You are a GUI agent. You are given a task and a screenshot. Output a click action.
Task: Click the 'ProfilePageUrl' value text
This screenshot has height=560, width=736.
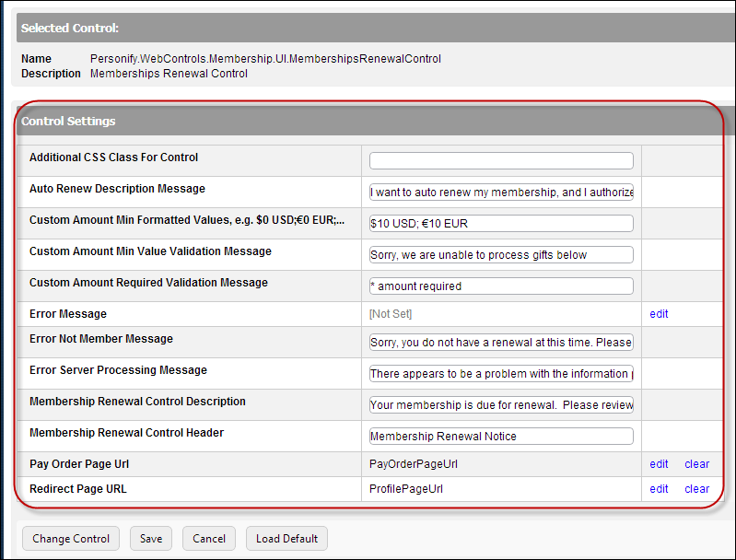[406, 489]
